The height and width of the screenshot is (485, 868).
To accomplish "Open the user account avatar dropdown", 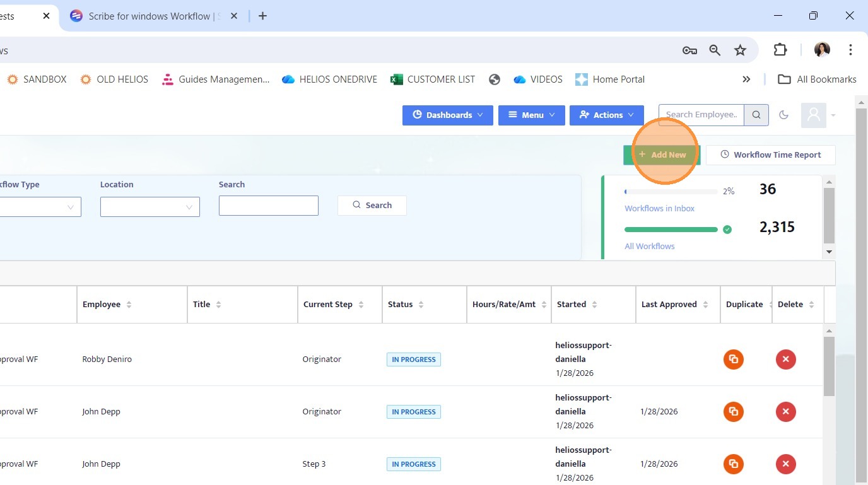I will click(819, 115).
